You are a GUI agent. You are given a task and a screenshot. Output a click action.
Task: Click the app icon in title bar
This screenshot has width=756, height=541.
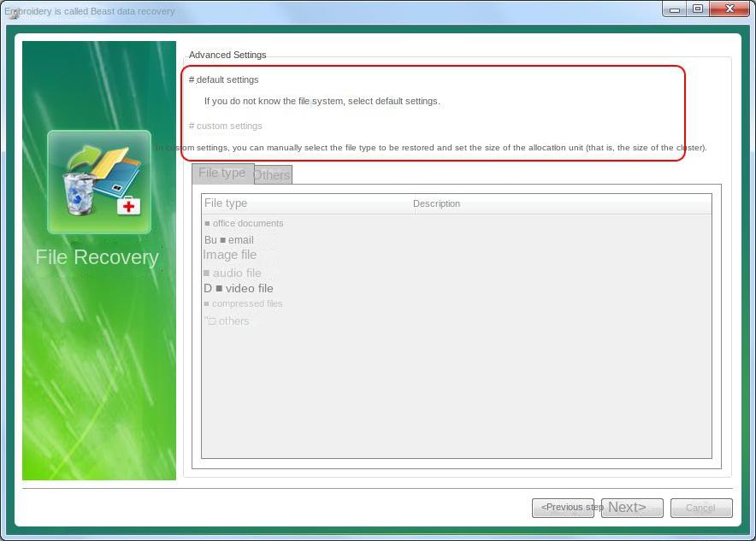click(13, 12)
